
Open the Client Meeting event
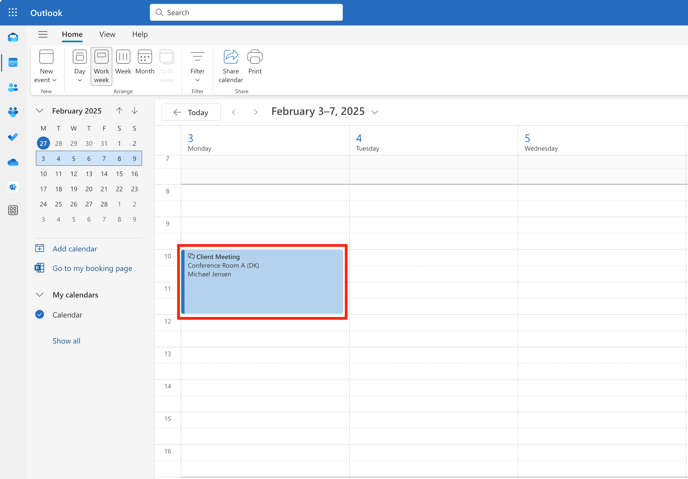(264, 281)
